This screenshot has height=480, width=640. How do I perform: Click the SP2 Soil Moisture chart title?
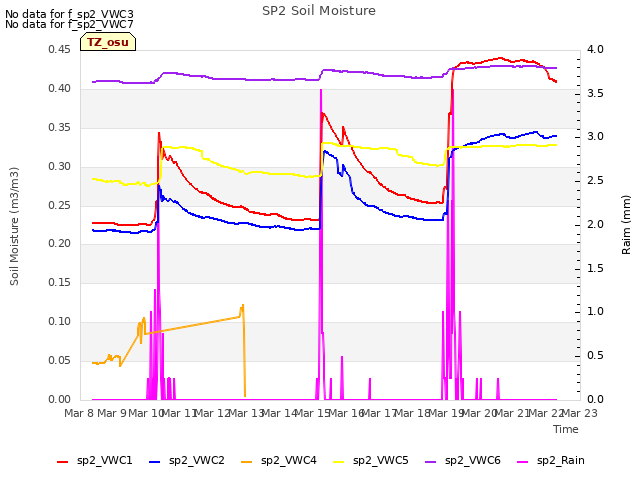(319, 11)
